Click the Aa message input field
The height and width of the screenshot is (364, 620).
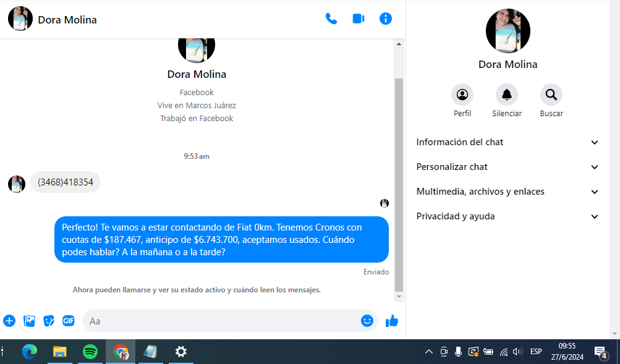(223, 321)
